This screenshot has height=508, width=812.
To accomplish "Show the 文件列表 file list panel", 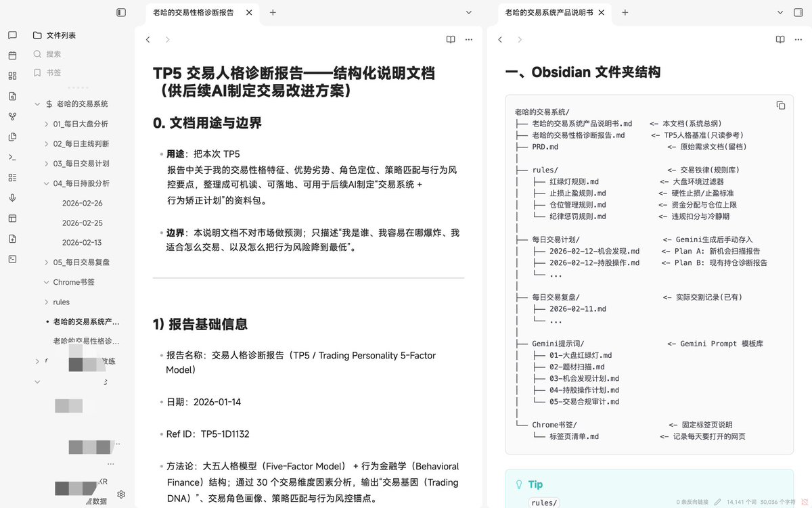I will (x=54, y=35).
